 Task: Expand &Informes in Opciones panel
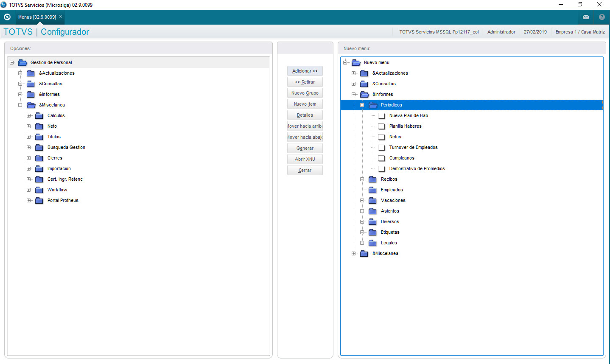(x=20, y=94)
